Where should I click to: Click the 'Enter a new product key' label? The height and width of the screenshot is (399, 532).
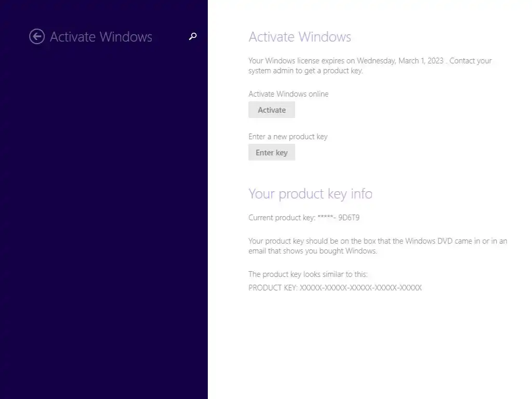(288, 137)
